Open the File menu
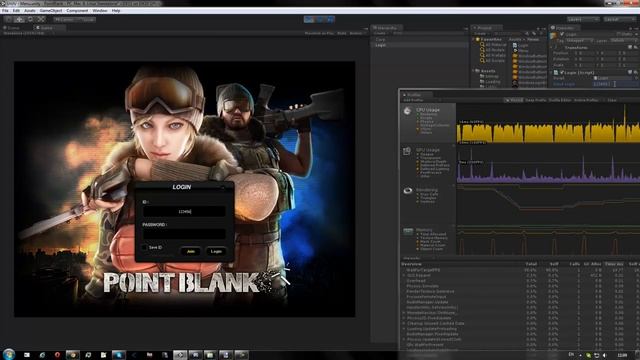 (x=5, y=11)
